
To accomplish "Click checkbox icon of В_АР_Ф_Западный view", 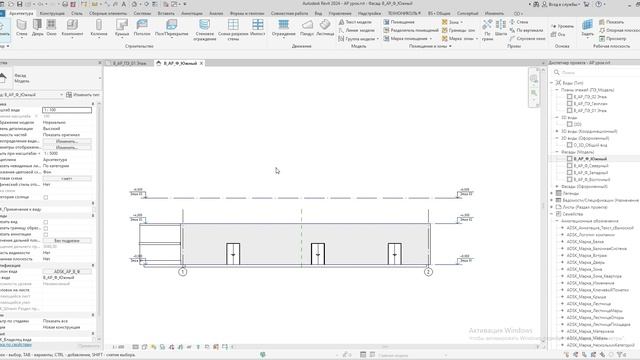I will 569,173.
